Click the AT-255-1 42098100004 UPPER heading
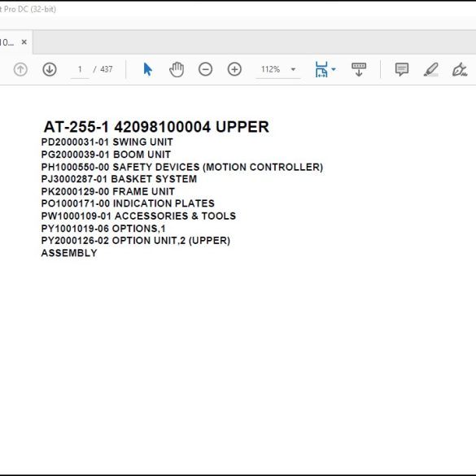476x476 pixels. pyautogui.click(x=156, y=127)
